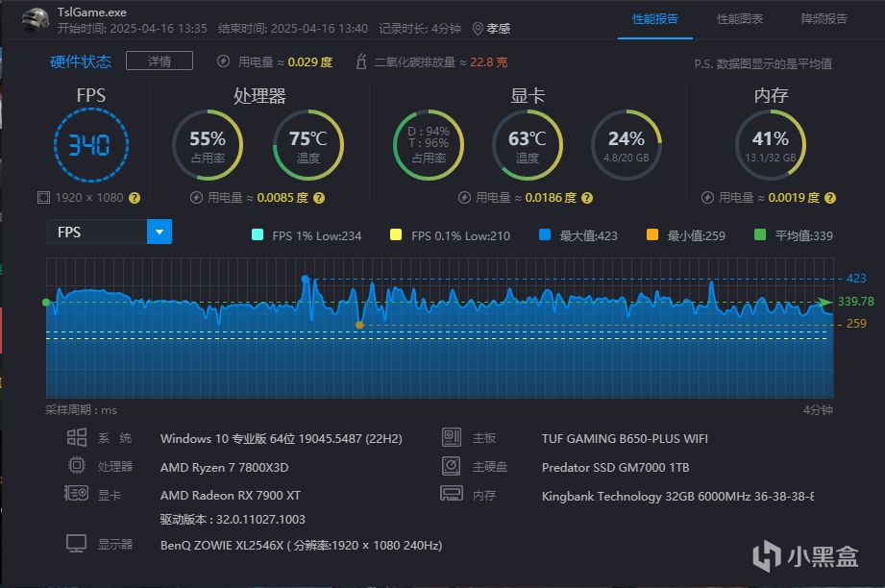Click the GPU D:94% T:96% 占用率 gauge

point(429,145)
